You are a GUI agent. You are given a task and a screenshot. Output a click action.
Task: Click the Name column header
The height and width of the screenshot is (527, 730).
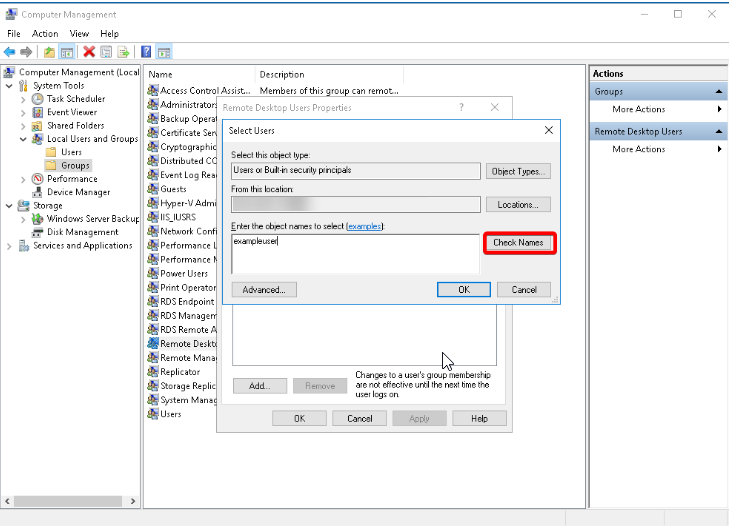coord(200,74)
